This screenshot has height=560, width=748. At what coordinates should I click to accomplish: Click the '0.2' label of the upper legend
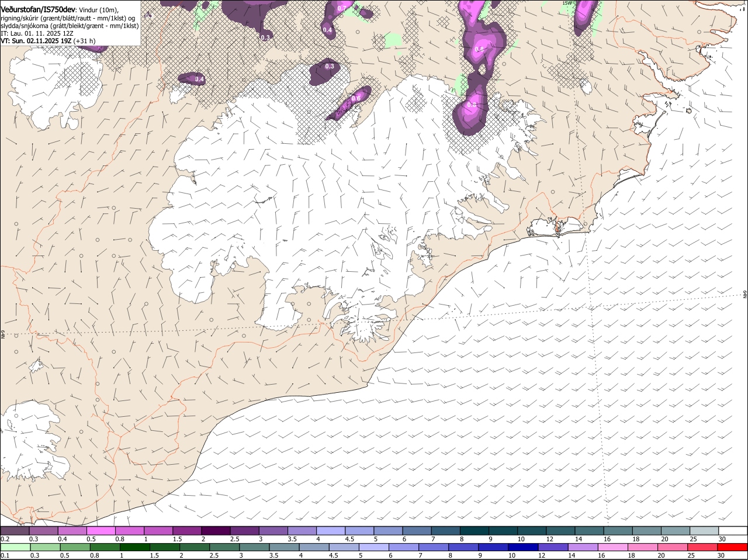(x=5, y=539)
